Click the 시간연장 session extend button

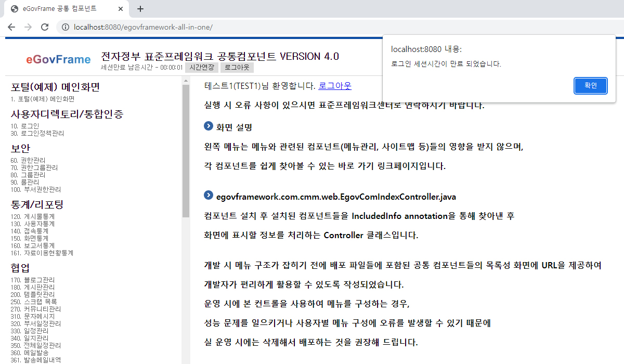[201, 68]
